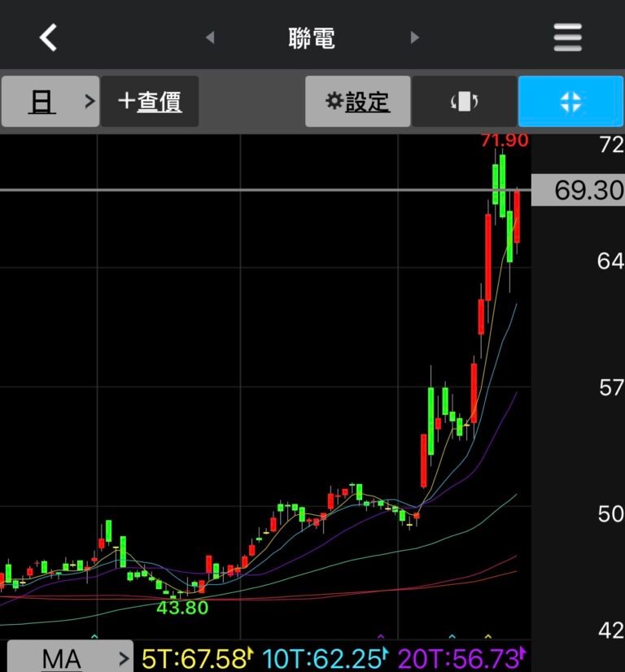Tap the 43.80 low price label
Screen dimensions: 625x672
(182, 607)
